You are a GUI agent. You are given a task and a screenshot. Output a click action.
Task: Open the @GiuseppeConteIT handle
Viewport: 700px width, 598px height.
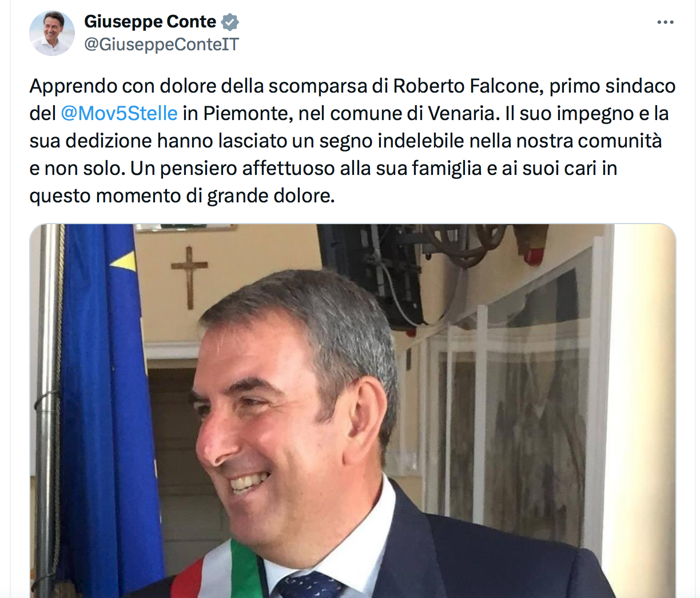[x=162, y=44]
